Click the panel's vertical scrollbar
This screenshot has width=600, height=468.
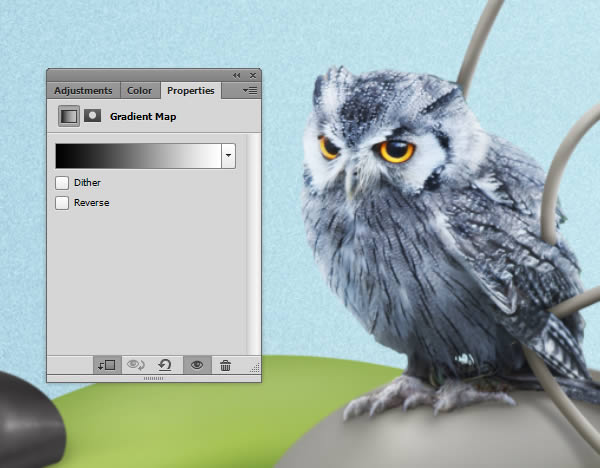pos(254,244)
